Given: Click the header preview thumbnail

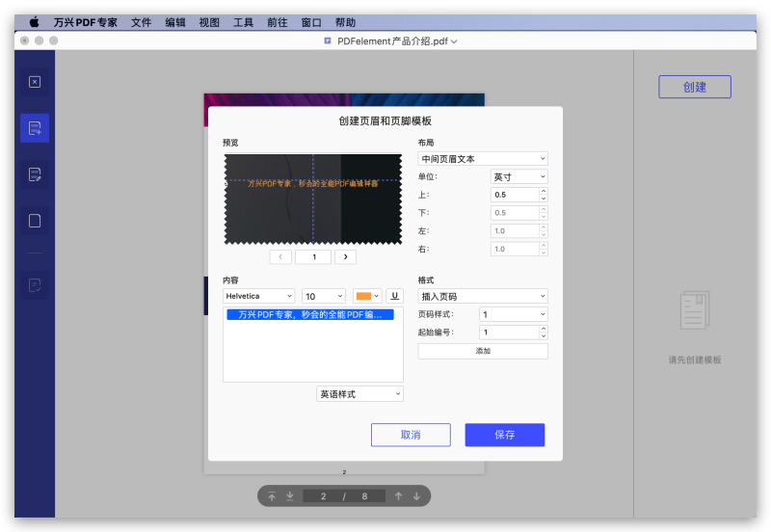Looking at the screenshot, I should point(313,199).
